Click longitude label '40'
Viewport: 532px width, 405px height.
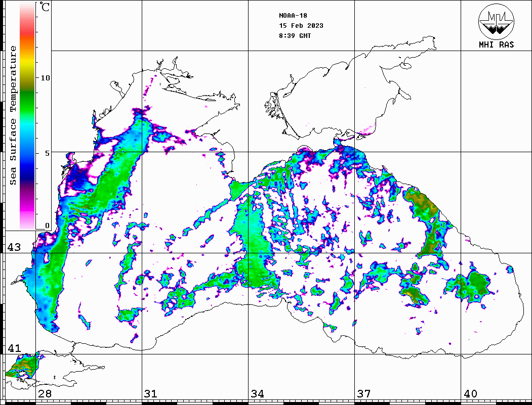point(470,393)
